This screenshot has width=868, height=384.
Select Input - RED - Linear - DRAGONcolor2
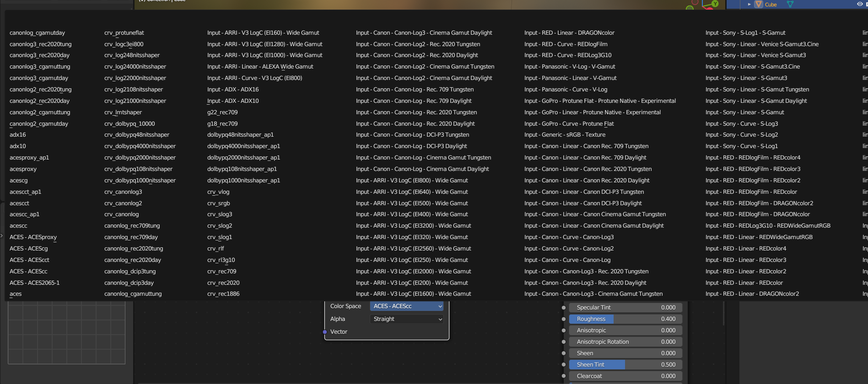click(752, 294)
